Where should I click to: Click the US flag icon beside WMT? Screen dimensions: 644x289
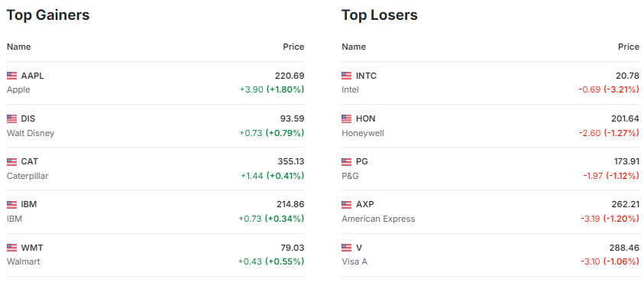[x=12, y=248]
